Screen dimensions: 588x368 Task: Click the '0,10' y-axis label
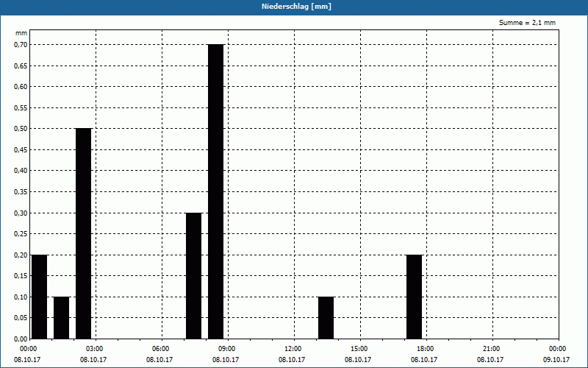tap(21, 297)
